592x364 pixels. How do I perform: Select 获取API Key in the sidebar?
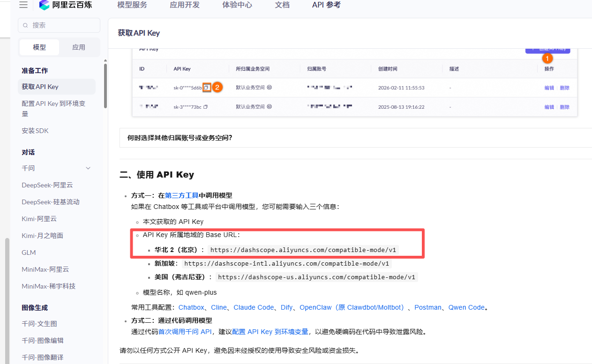tap(57, 87)
